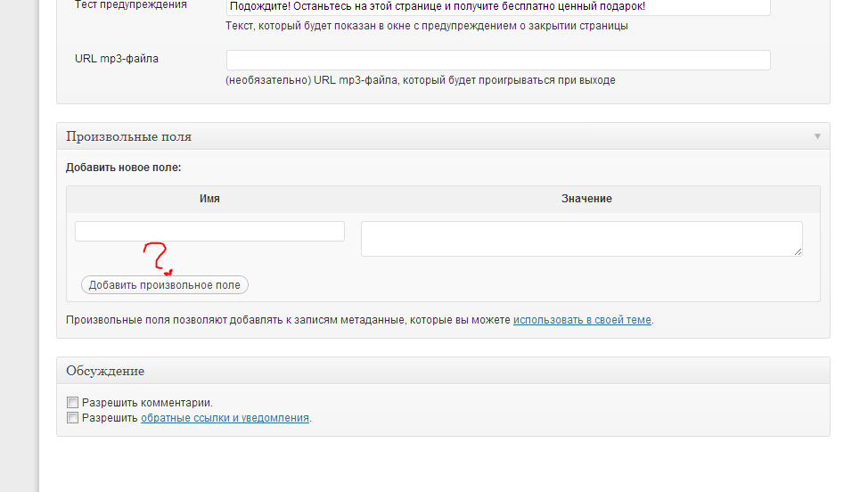Open the использовать в своей теме link
868x492 pixels.
582,319
